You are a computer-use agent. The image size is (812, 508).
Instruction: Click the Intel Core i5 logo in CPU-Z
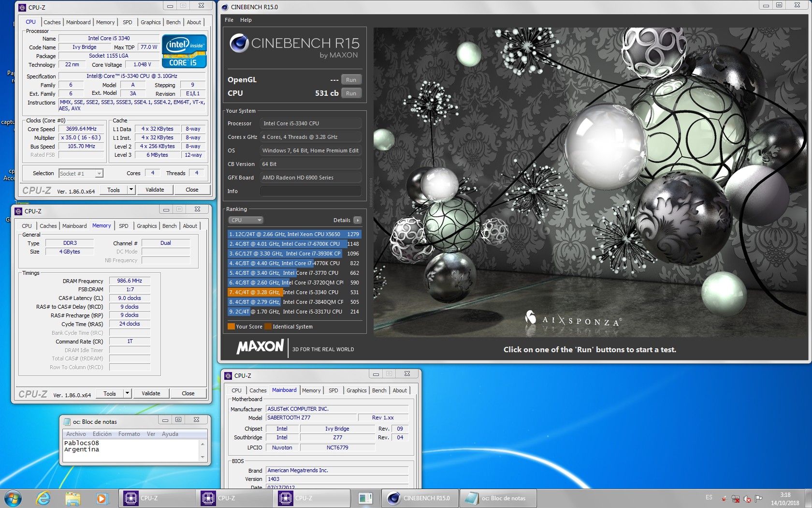click(184, 51)
